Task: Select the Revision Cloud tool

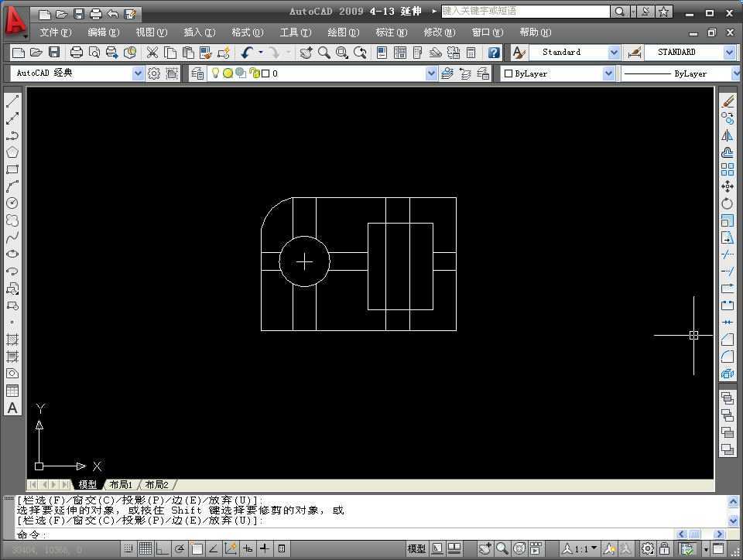Action: [x=12, y=220]
